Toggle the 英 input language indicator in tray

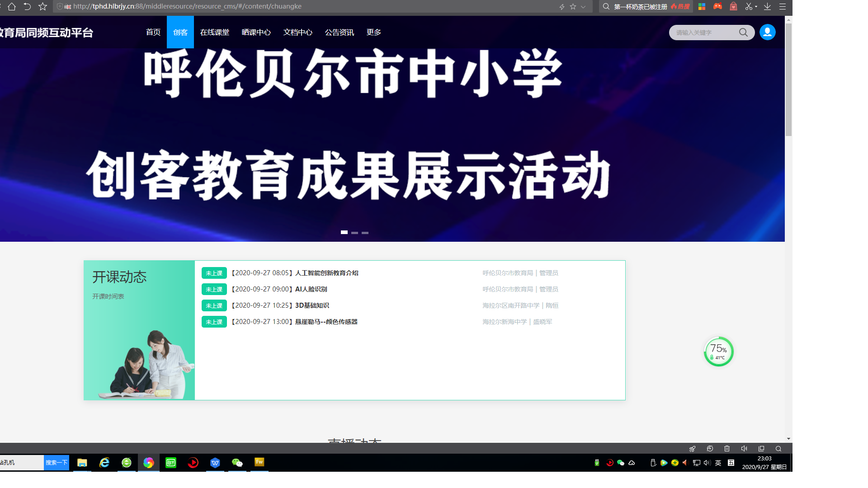(x=718, y=463)
